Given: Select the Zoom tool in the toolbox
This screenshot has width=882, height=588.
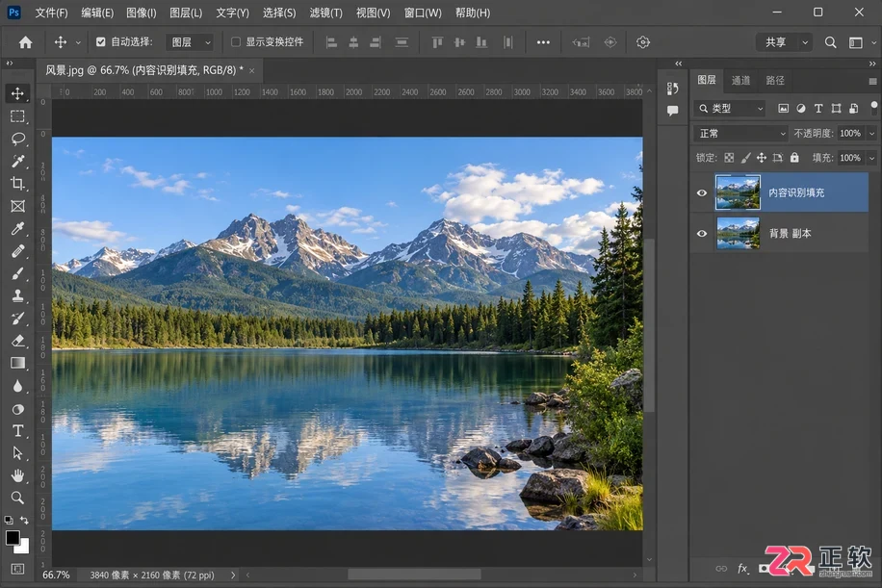Looking at the screenshot, I should (17, 498).
